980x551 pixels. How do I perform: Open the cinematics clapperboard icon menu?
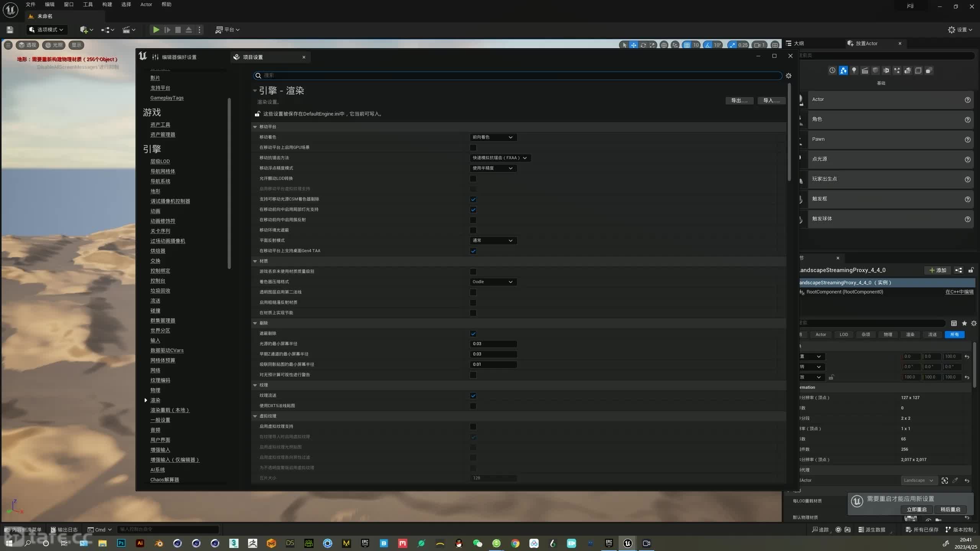point(129,29)
